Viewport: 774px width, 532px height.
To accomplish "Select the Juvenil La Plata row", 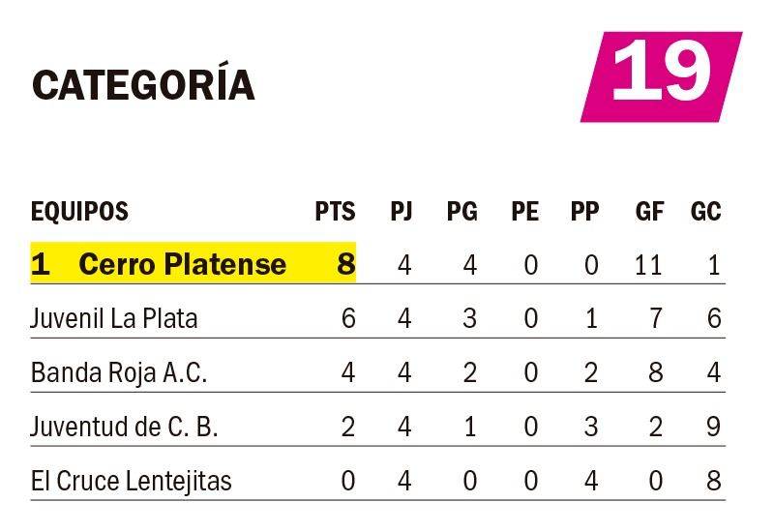I will tap(378, 317).
